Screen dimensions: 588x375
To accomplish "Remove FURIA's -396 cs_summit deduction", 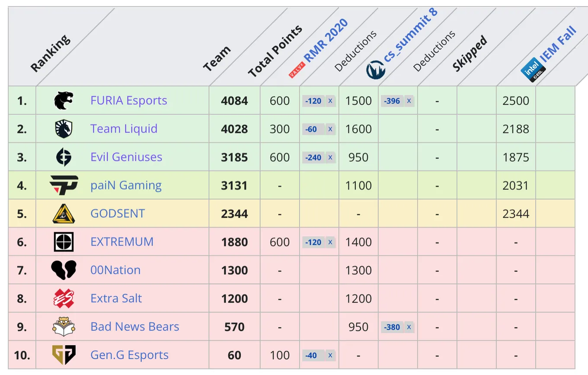I will 409,101.
